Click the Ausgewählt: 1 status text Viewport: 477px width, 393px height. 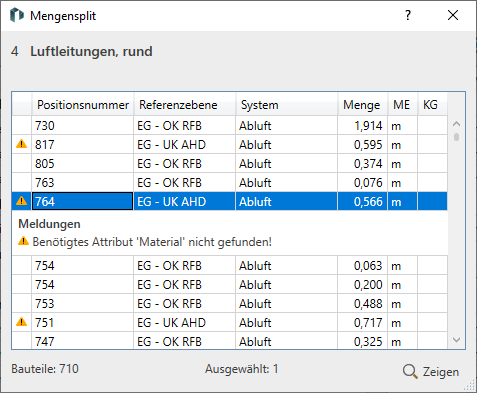[x=242, y=369]
